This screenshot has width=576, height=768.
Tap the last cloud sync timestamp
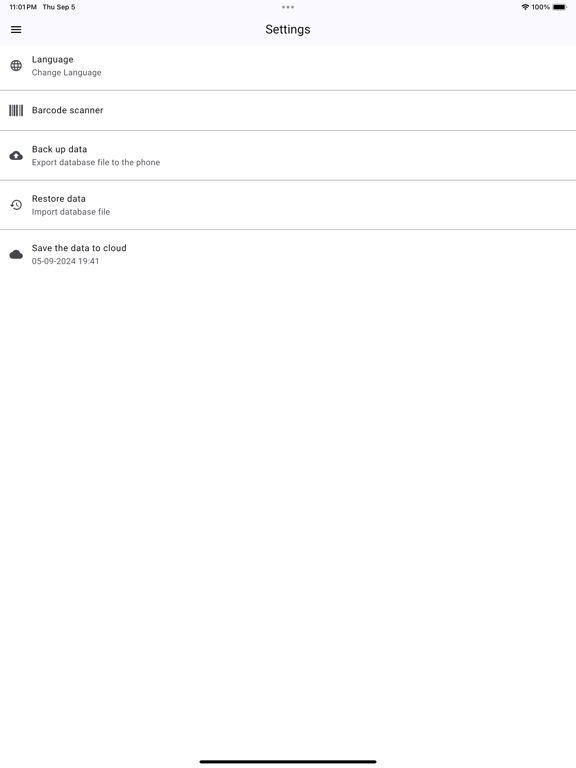tap(65, 261)
